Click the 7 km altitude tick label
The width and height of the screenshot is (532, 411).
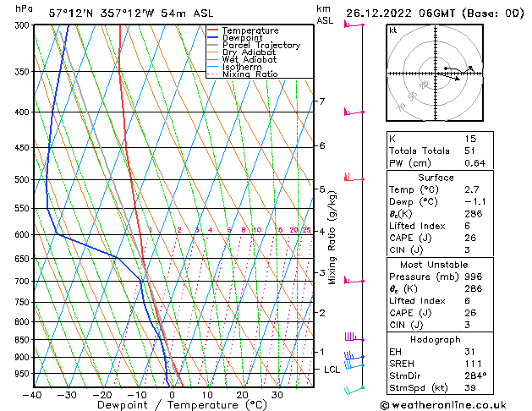(x=321, y=101)
